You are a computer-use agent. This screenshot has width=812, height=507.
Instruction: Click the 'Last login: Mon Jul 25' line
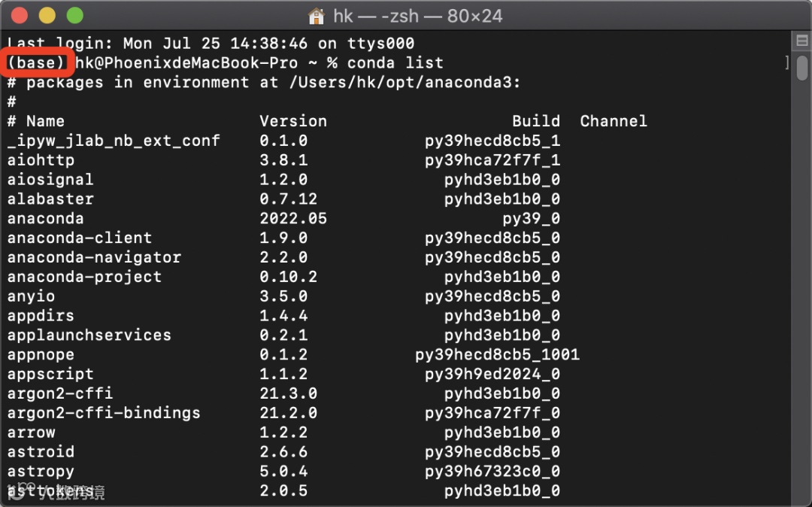point(211,44)
